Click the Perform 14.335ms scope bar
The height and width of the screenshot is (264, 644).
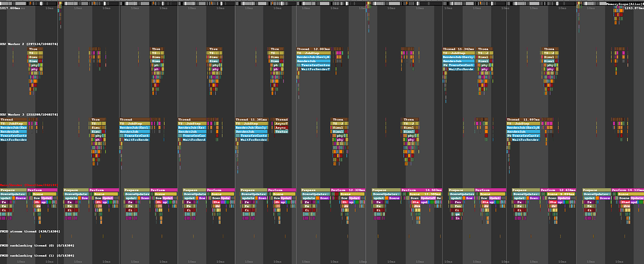coord(627,189)
